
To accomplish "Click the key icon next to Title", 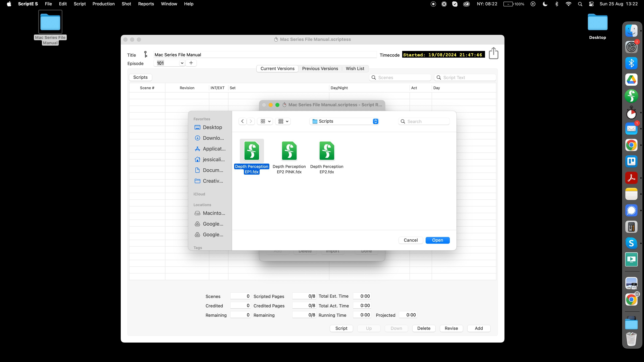I will (146, 54).
